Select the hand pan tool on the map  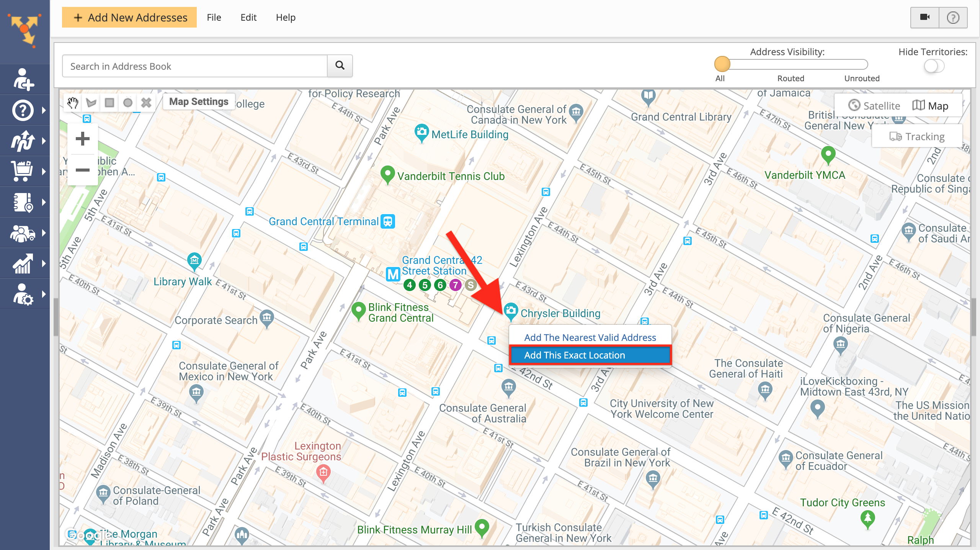pos(72,102)
